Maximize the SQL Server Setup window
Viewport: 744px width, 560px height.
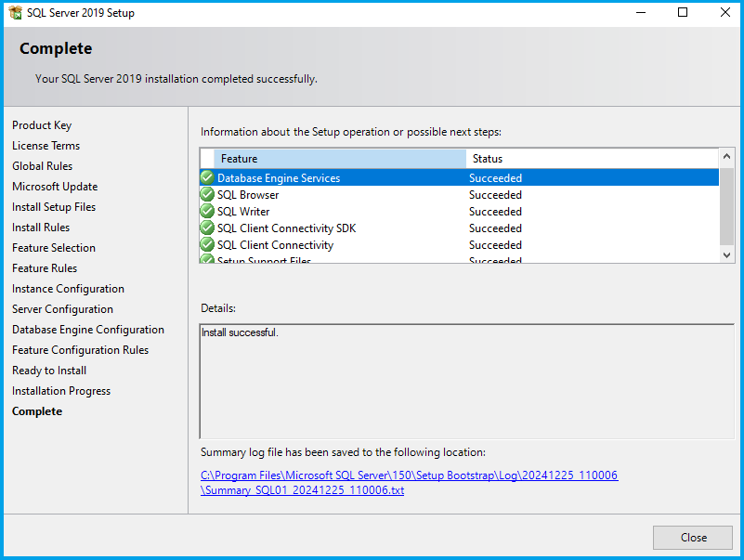tap(683, 13)
